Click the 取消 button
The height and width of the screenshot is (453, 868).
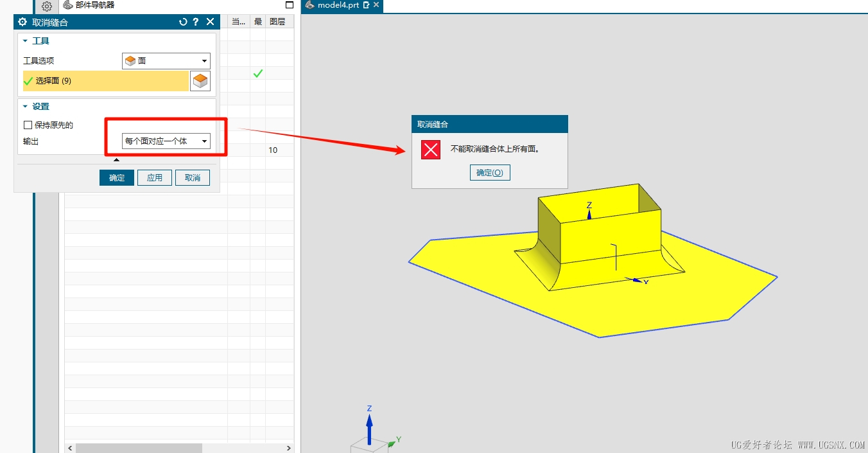[x=193, y=177]
